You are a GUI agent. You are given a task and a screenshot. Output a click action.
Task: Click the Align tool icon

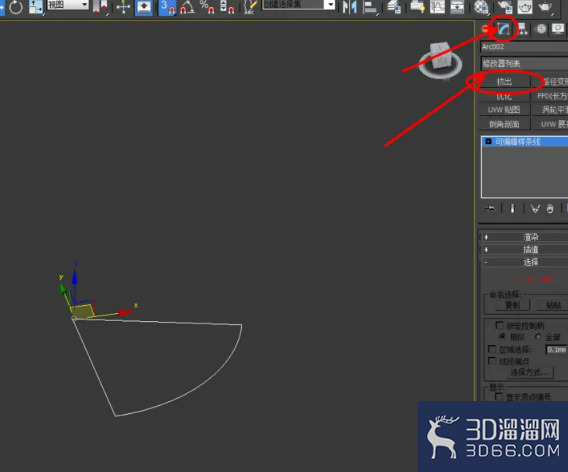370,7
